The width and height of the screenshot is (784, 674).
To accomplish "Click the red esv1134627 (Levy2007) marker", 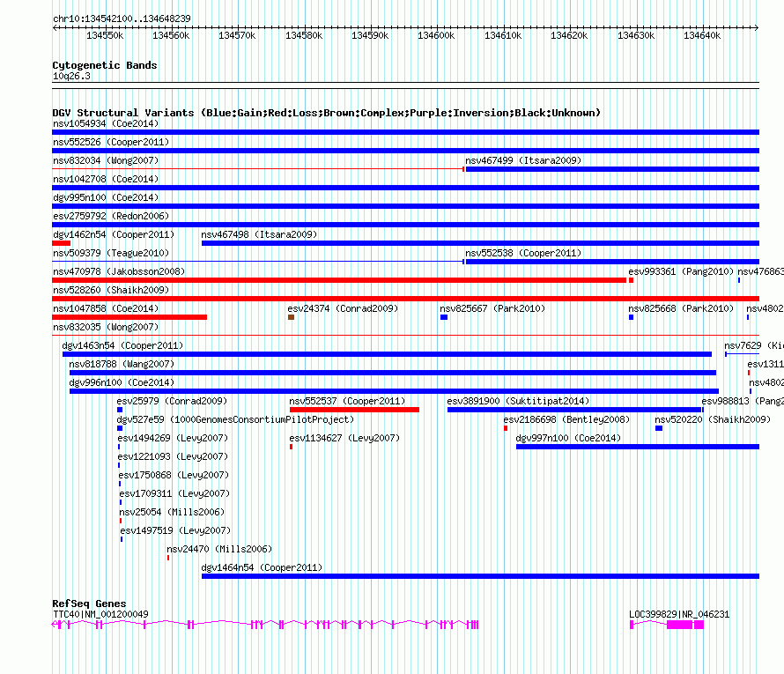I will 291,447.
